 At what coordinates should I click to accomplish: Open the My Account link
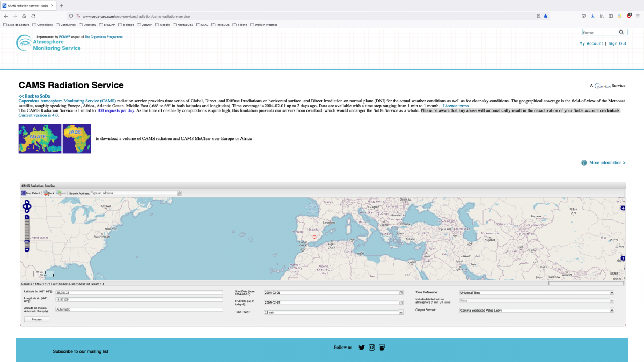point(591,43)
